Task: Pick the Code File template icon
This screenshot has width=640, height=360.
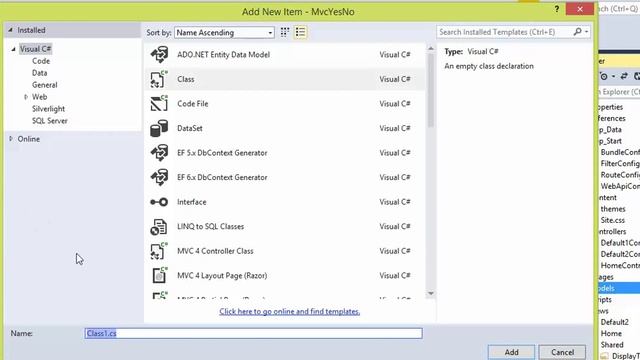Action: (159, 104)
